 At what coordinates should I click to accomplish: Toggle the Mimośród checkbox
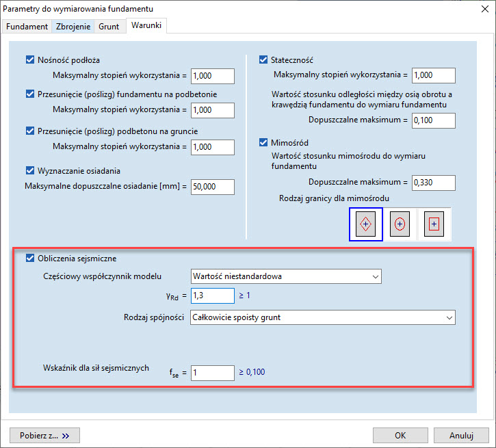pyautogui.click(x=264, y=143)
